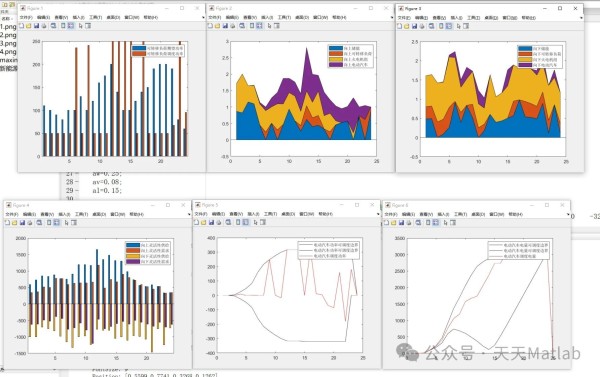
Task: Open dock arrow at Figure 2 menu bar end
Action: tap(391, 18)
